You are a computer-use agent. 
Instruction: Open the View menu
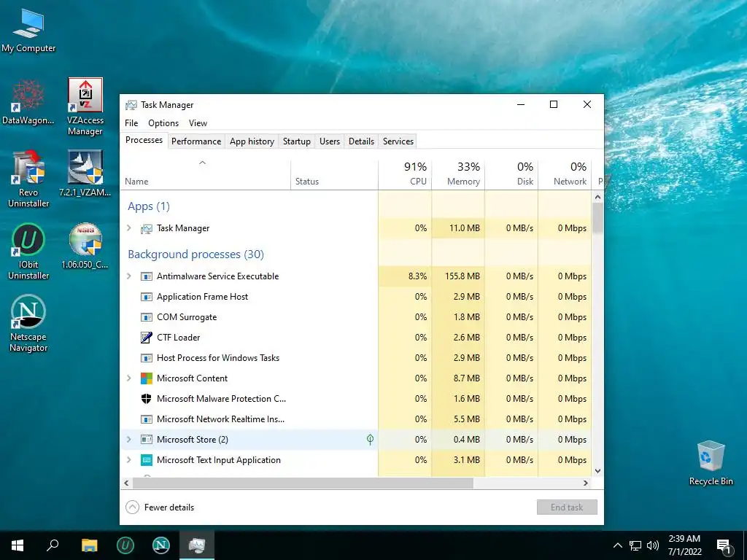pyautogui.click(x=198, y=123)
